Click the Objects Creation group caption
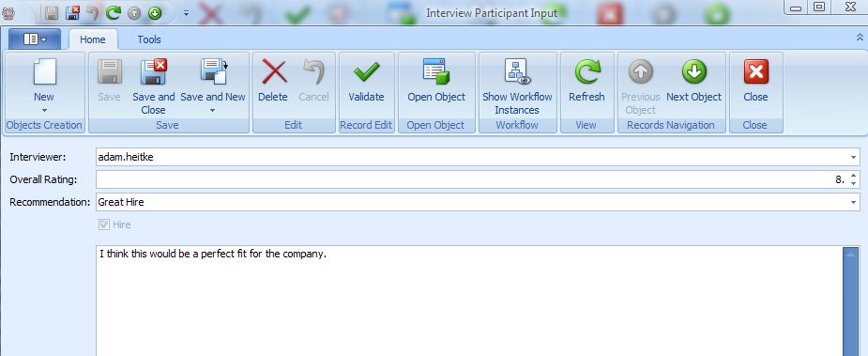 pyautogui.click(x=44, y=125)
